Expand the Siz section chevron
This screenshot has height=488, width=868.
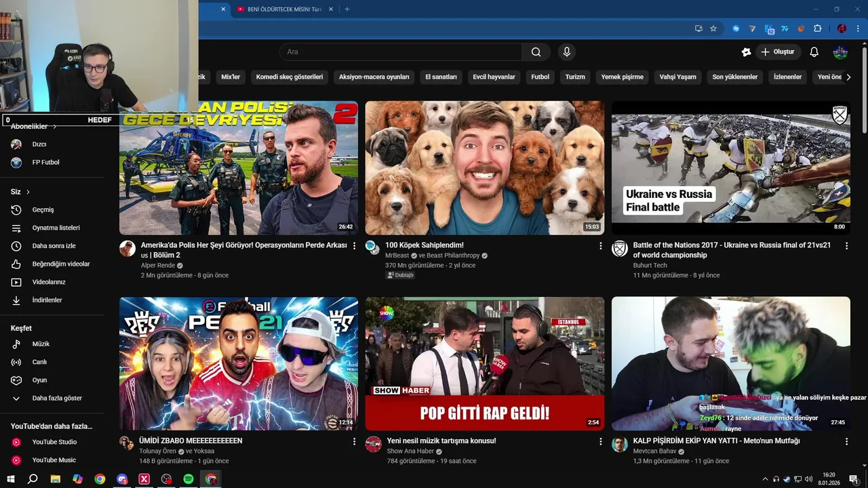(28, 192)
